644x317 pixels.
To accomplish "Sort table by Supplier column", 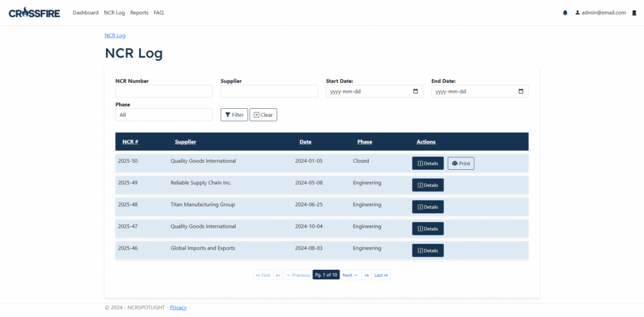I will point(186,142).
